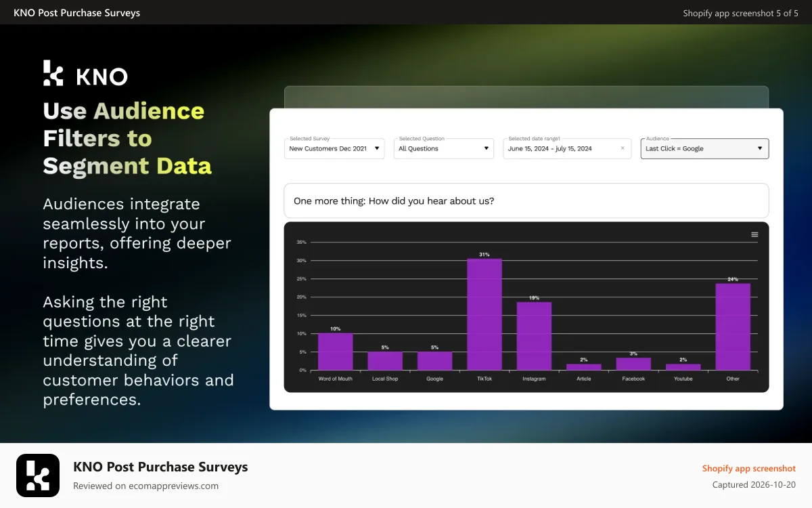Click the "35%" y-axis label
812x508 pixels.
pyautogui.click(x=302, y=242)
